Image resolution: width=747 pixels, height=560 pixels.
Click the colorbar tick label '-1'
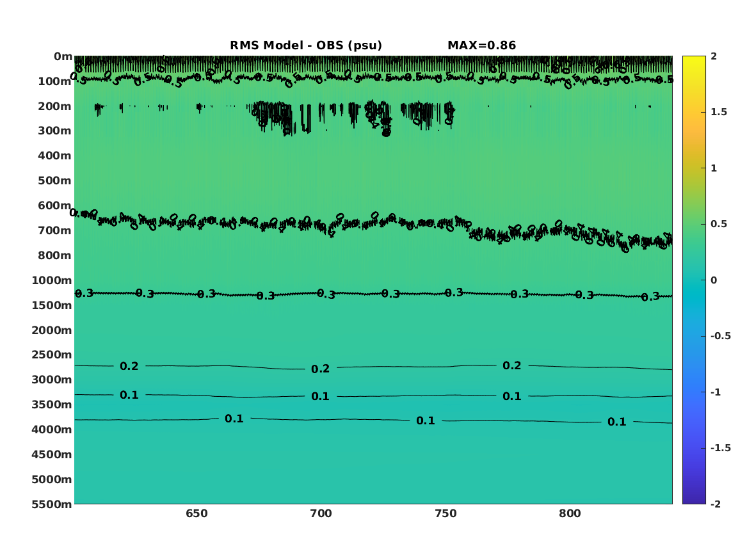point(716,392)
